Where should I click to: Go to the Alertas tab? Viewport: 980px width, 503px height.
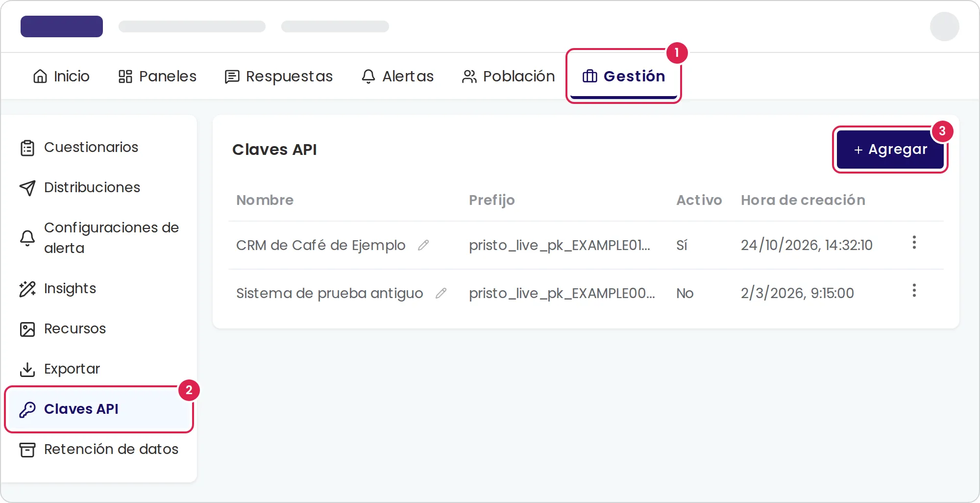click(397, 76)
